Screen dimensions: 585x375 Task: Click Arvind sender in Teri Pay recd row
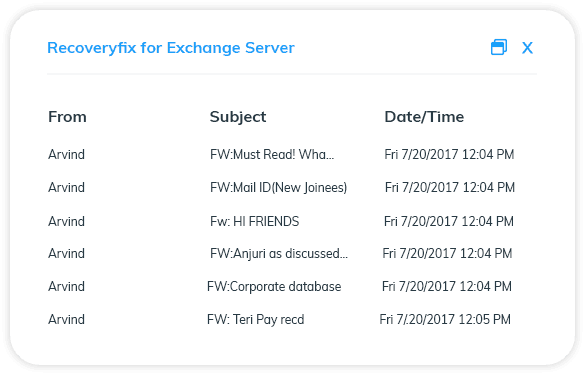tap(66, 319)
